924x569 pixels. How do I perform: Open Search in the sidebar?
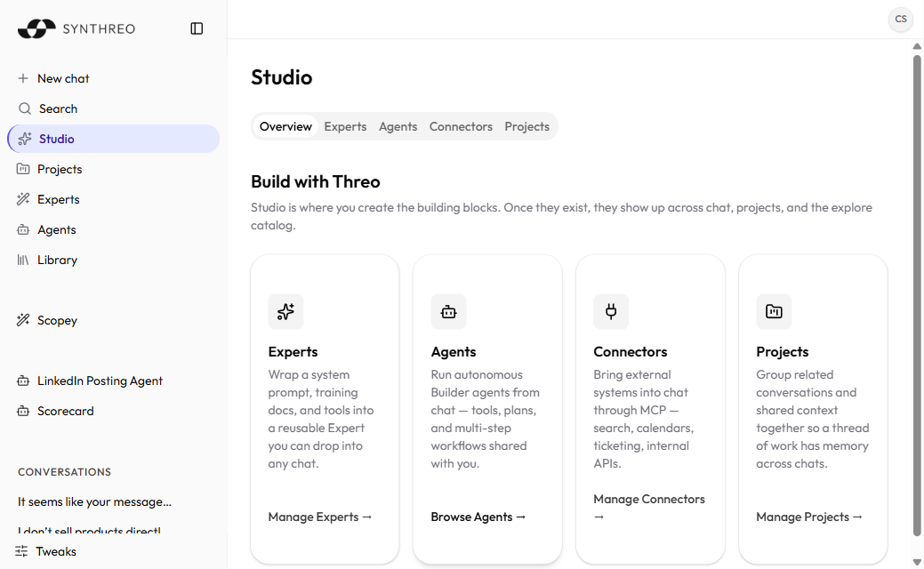point(113,108)
